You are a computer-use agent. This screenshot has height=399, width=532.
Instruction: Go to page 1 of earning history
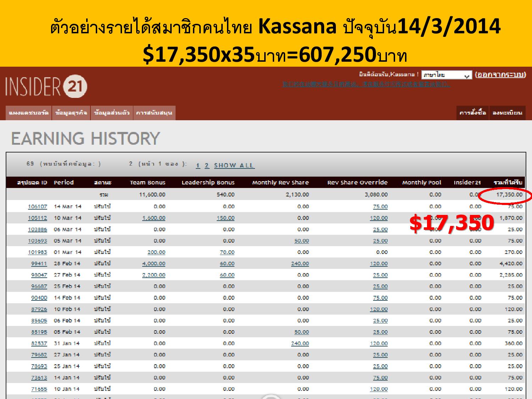click(x=198, y=165)
